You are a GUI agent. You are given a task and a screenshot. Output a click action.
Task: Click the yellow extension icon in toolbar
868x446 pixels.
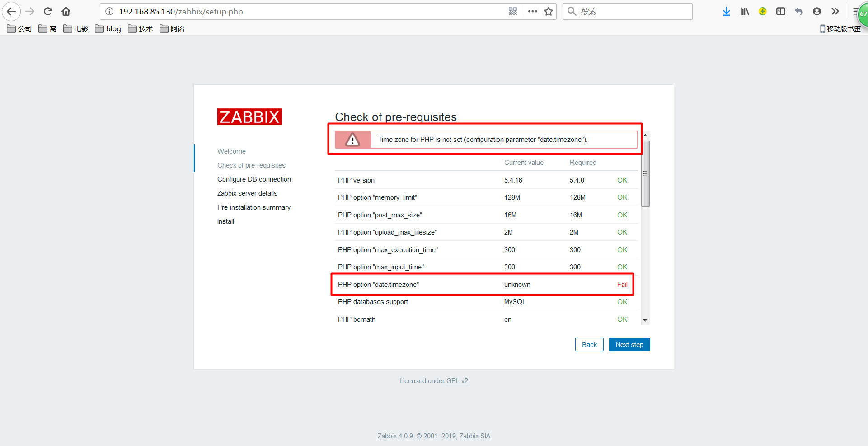[762, 11]
